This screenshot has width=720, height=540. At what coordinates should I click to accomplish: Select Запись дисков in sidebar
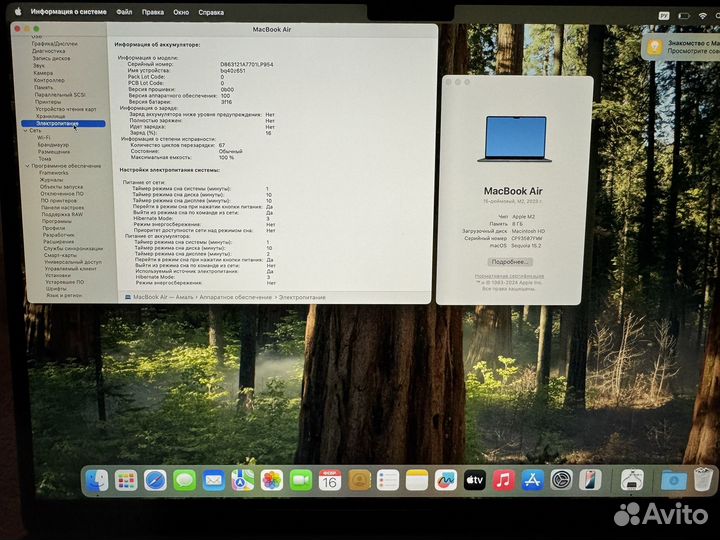pyautogui.click(x=51, y=58)
